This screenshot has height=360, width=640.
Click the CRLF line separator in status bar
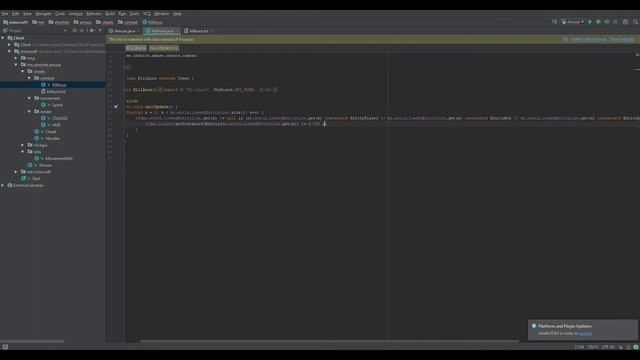pyautogui.click(x=592, y=347)
